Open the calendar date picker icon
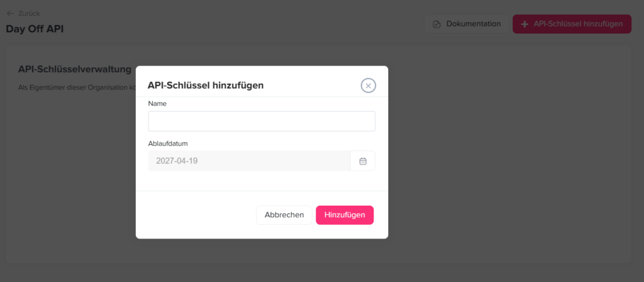This screenshot has height=282, width=644. [363, 161]
